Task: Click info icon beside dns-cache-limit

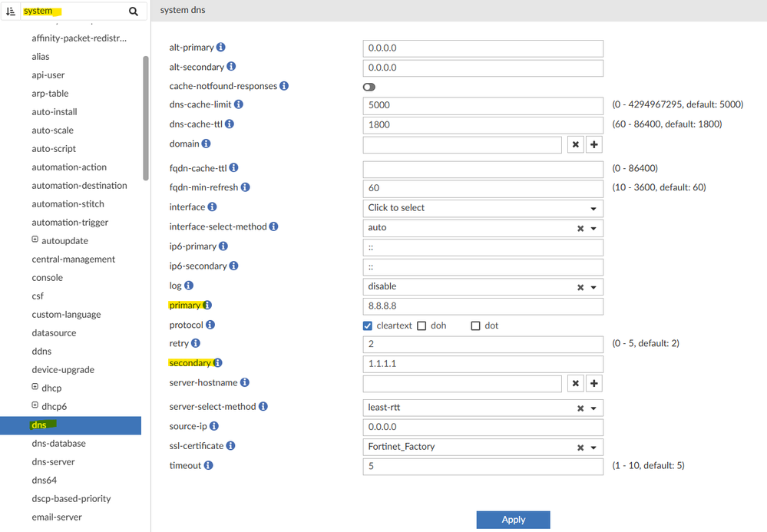Action: (x=238, y=104)
